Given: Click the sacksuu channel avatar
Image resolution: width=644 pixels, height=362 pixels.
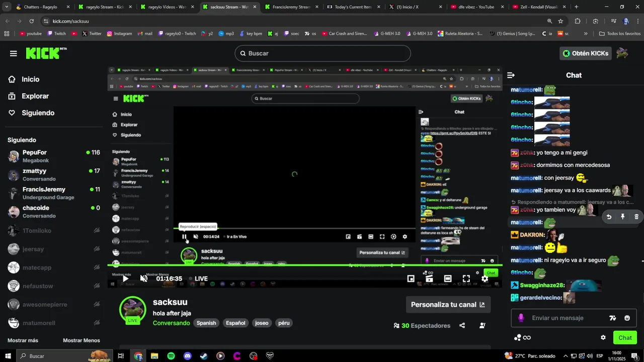Looking at the screenshot, I should pos(132,310).
